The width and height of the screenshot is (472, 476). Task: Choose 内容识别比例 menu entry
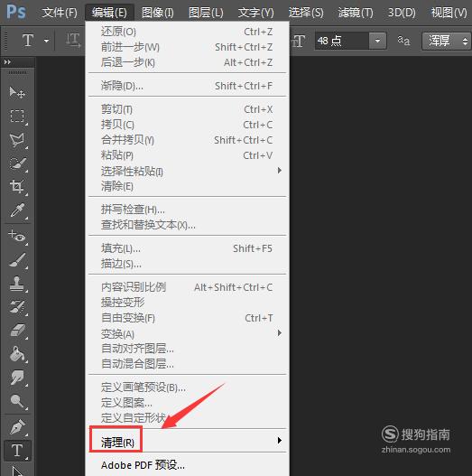click(188, 287)
